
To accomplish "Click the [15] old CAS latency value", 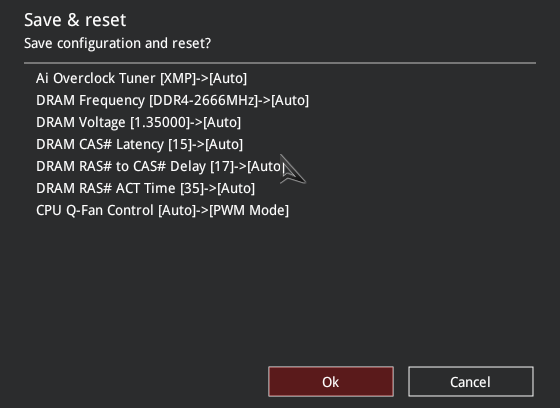I will (180, 144).
